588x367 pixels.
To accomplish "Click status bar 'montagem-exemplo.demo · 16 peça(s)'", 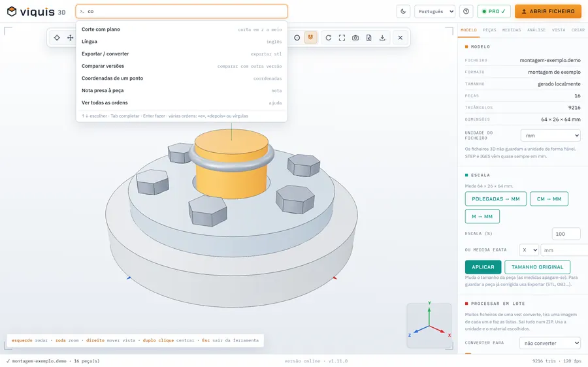I will tap(53, 361).
